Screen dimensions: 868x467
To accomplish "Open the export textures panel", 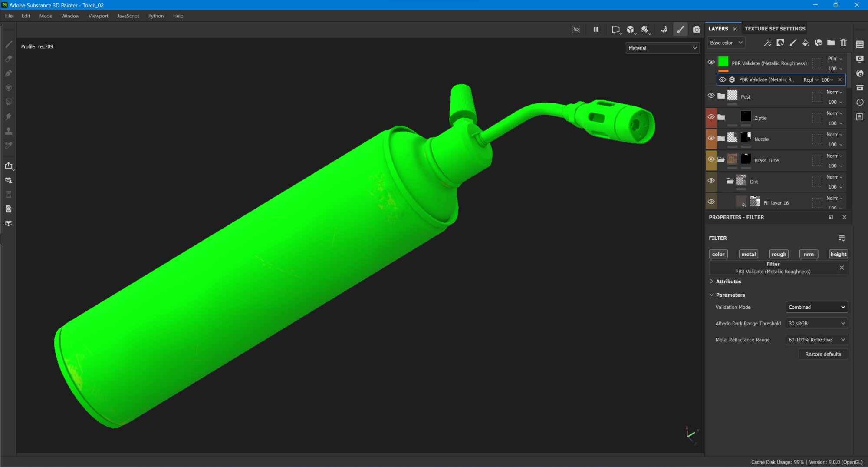I will 9,166.
